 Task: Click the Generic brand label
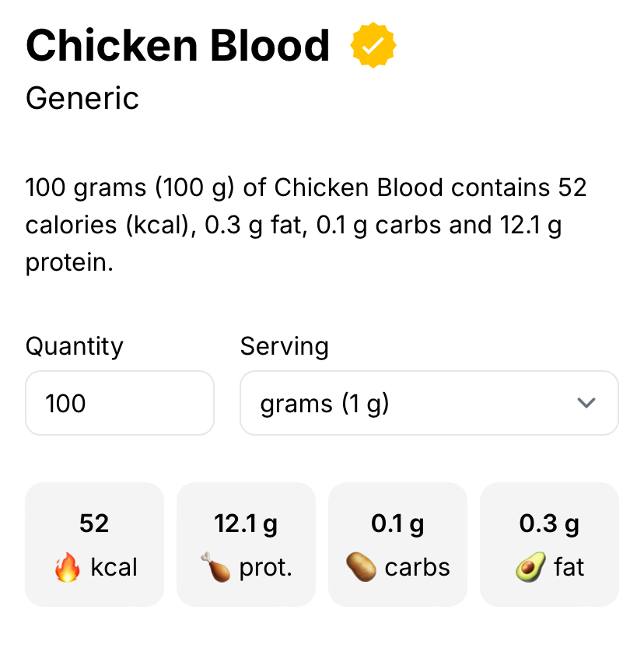point(82,98)
